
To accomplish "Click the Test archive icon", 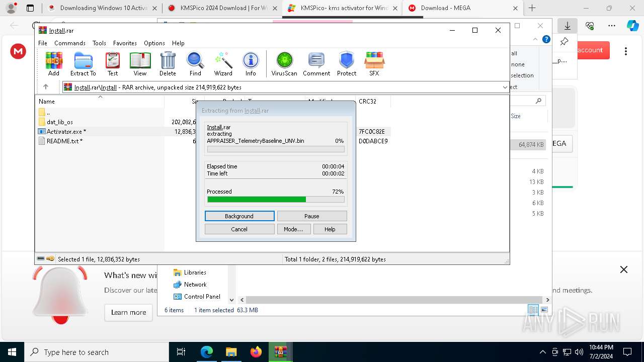I will coord(113,64).
